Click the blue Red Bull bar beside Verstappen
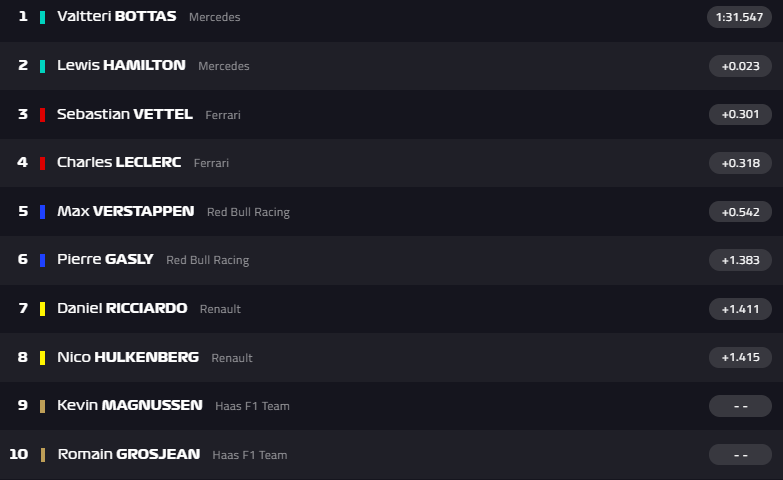 click(42, 212)
